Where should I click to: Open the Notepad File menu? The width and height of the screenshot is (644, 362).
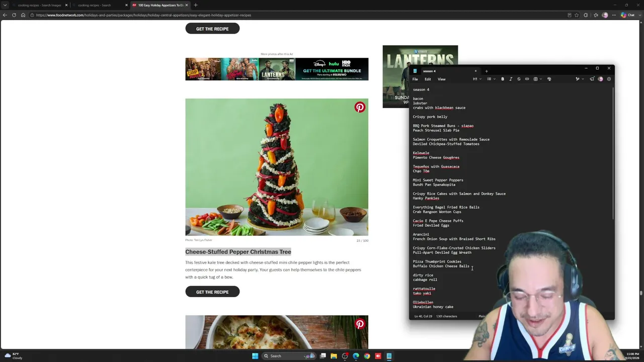coord(415,79)
